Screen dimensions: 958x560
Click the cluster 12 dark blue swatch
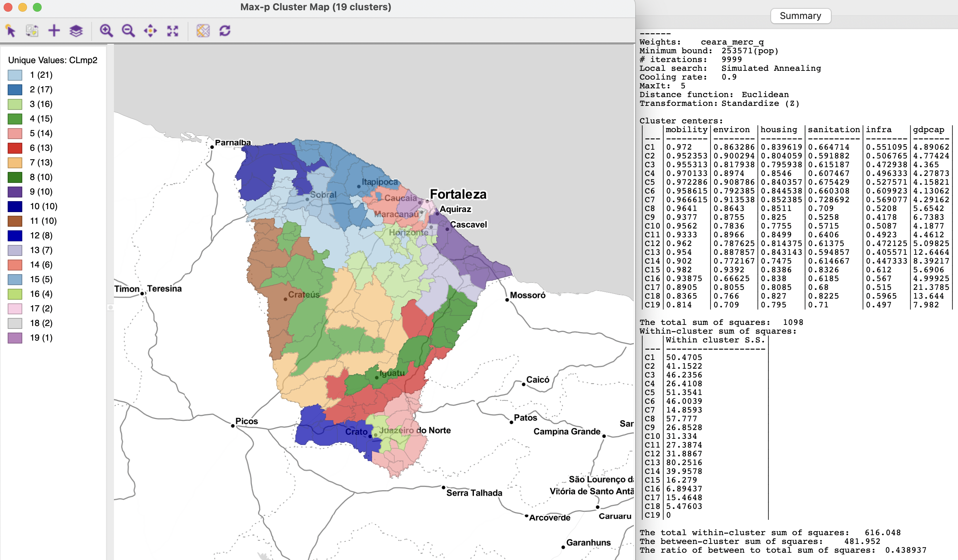(15, 236)
